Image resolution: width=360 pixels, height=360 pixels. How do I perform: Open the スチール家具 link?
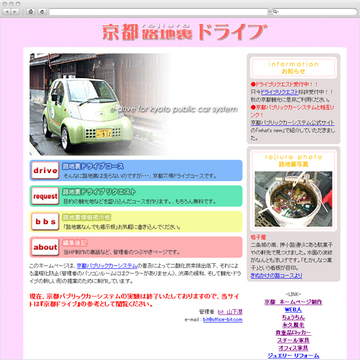pyautogui.click(x=293, y=340)
